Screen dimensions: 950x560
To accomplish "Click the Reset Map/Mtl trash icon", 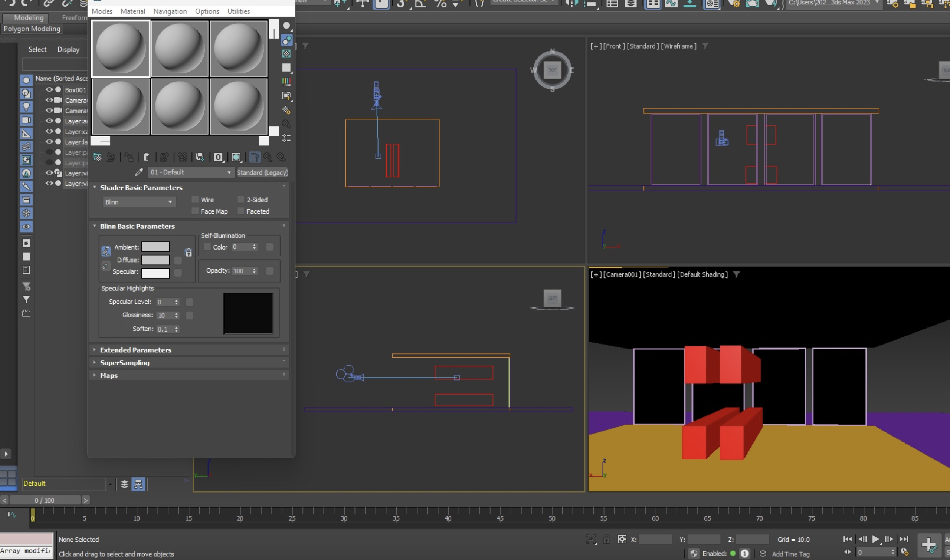I will click(x=146, y=157).
